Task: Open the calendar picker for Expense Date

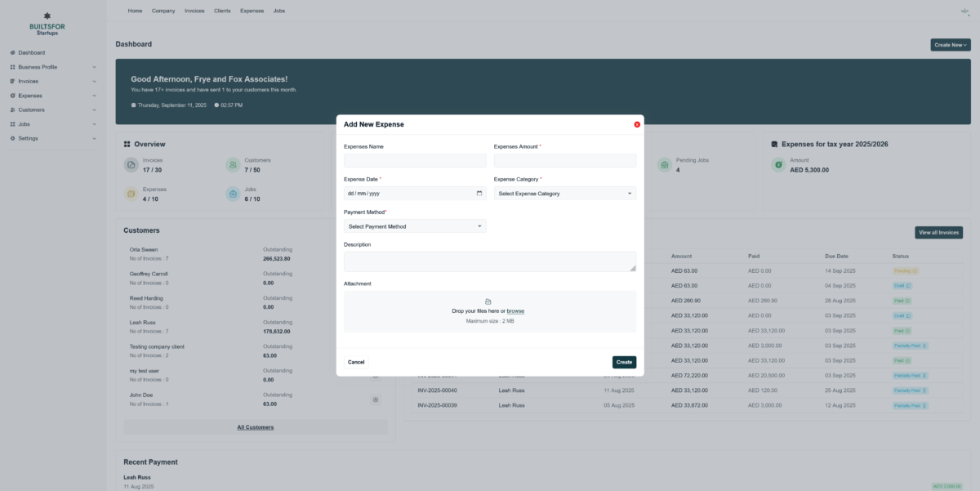Action: (479, 194)
